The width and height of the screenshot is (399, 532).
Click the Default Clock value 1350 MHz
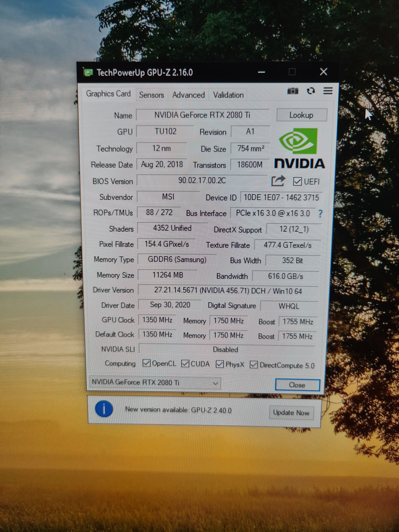(157, 334)
